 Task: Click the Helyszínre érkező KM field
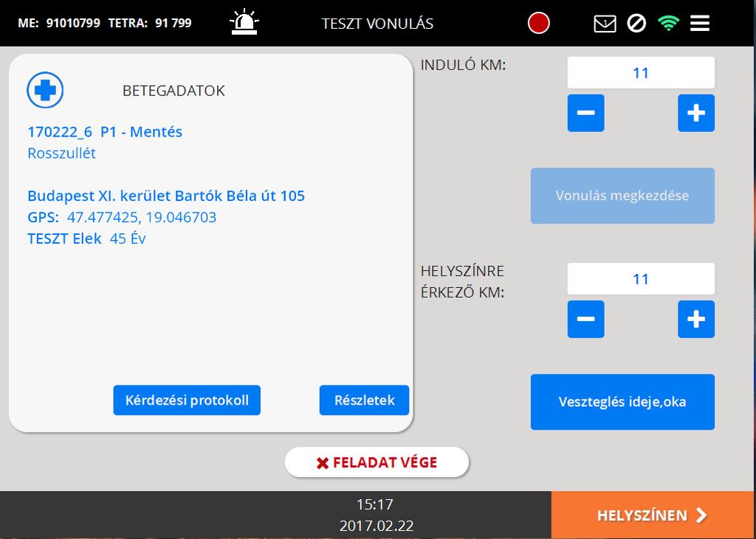coord(641,278)
